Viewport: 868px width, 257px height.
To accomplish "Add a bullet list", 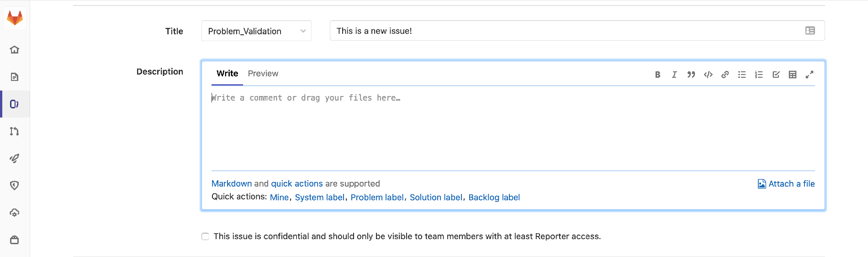I will (x=742, y=75).
